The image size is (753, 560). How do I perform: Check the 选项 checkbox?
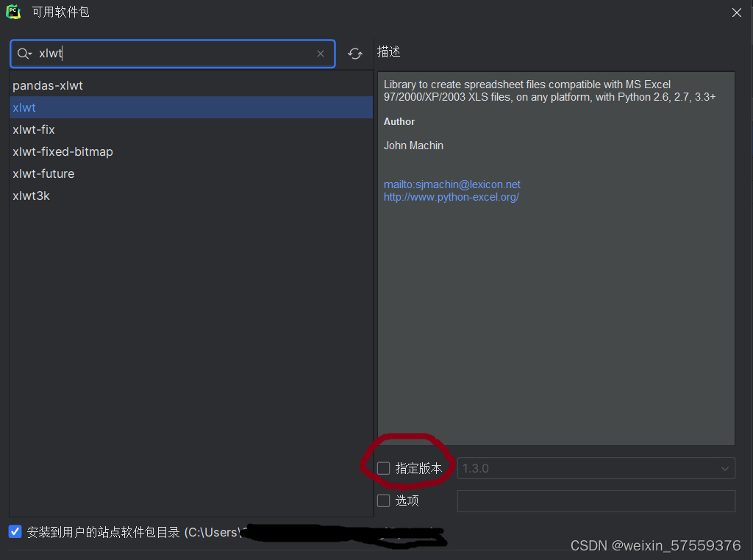(x=383, y=500)
